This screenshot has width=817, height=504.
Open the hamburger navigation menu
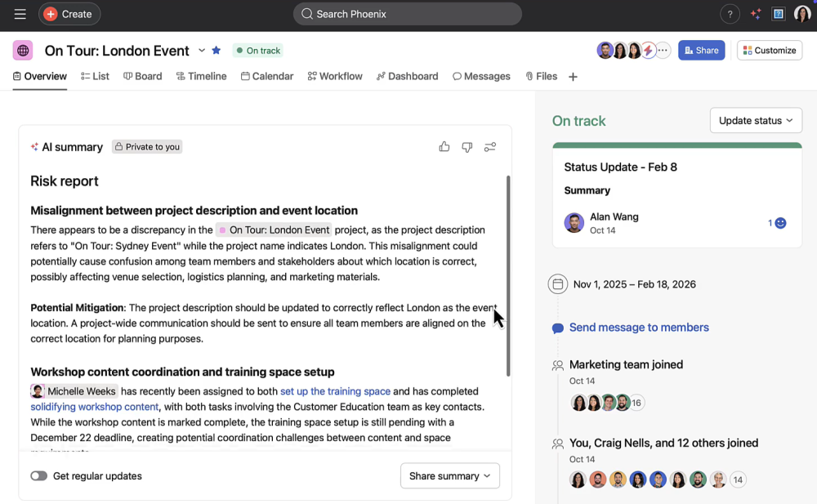coord(20,14)
